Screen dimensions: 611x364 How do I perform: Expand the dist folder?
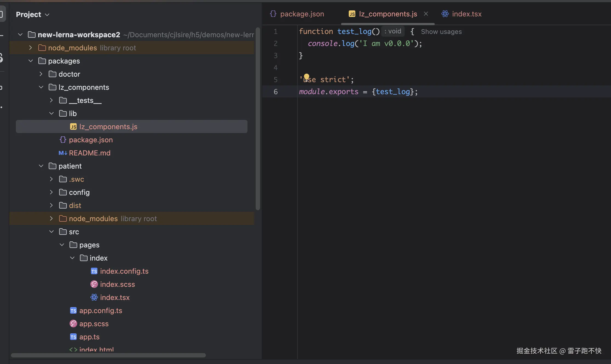[51, 206]
